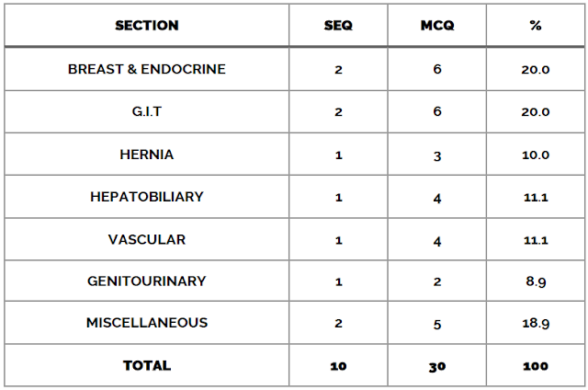Click the HERNIA row label
The width and height of the screenshot is (588, 390).
147,155
